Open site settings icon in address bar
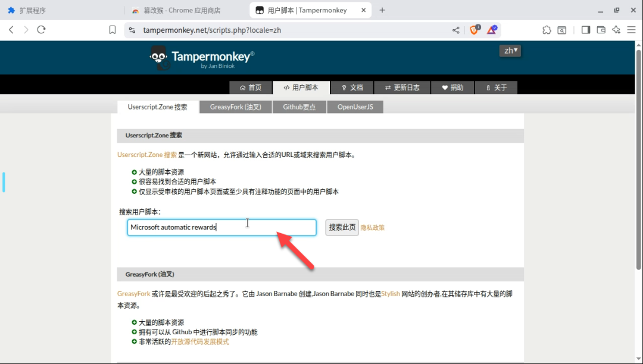This screenshot has height=364, width=643. pos(132,30)
